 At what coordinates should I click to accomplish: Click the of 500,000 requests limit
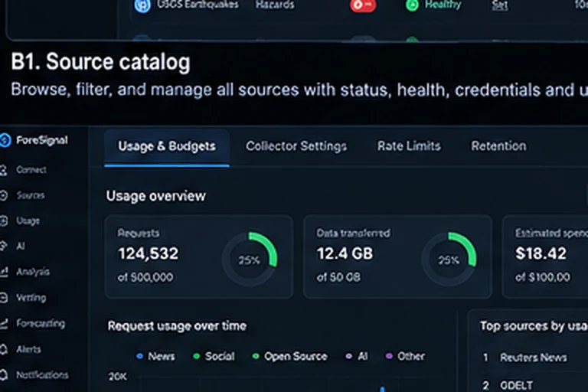145,277
